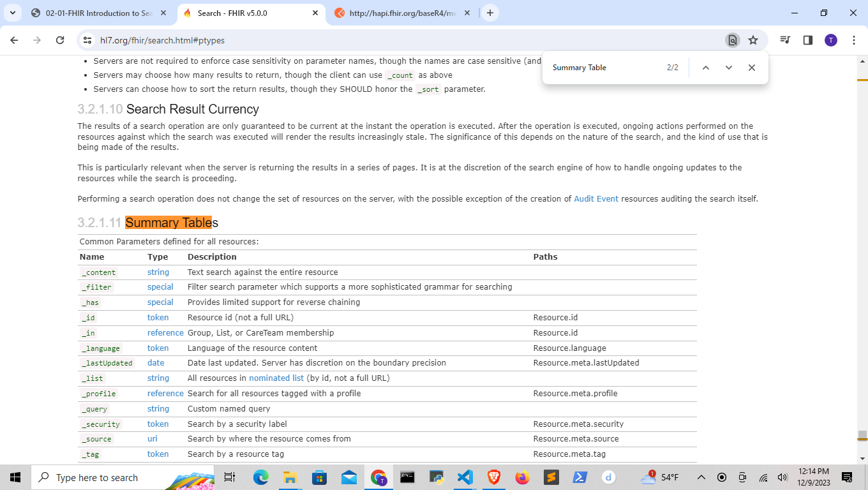This screenshot has width=868, height=490.
Task: Open the token type link for _language
Action: [158, 348]
